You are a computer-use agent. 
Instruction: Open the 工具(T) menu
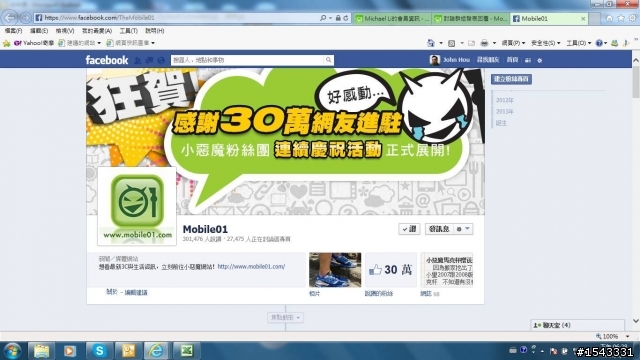click(128, 31)
